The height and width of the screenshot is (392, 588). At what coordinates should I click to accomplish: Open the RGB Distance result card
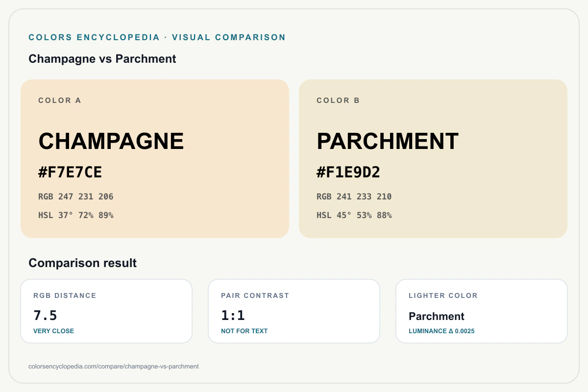(x=106, y=311)
